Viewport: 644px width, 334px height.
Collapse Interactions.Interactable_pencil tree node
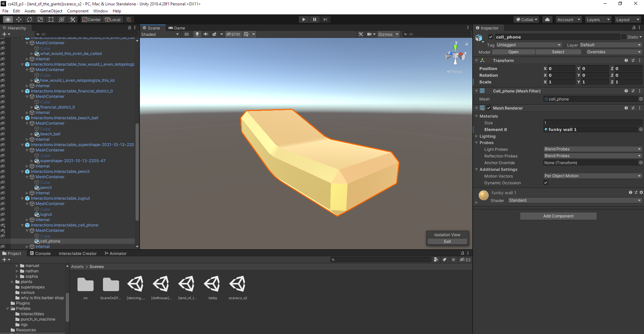22,172
